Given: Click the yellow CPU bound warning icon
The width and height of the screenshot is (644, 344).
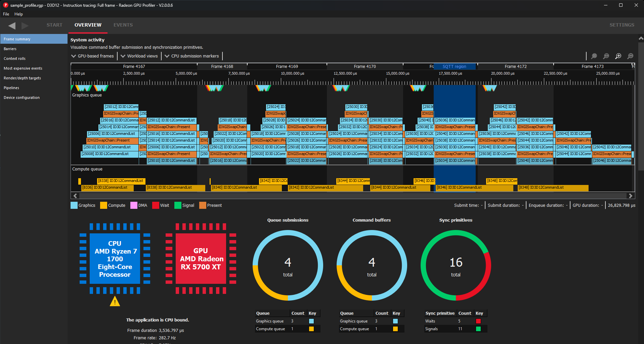Looking at the screenshot, I should pyautogui.click(x=115, y=301).
